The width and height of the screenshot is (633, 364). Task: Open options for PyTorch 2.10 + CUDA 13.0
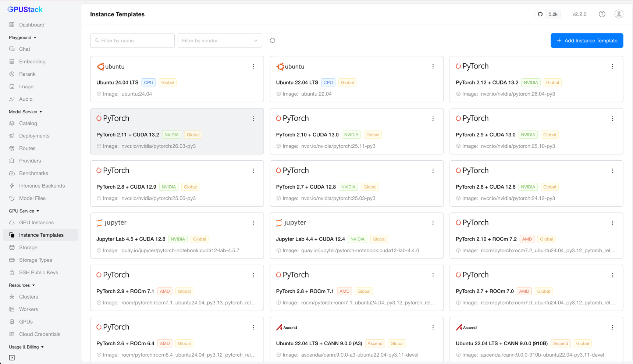(x=433, y=119)
